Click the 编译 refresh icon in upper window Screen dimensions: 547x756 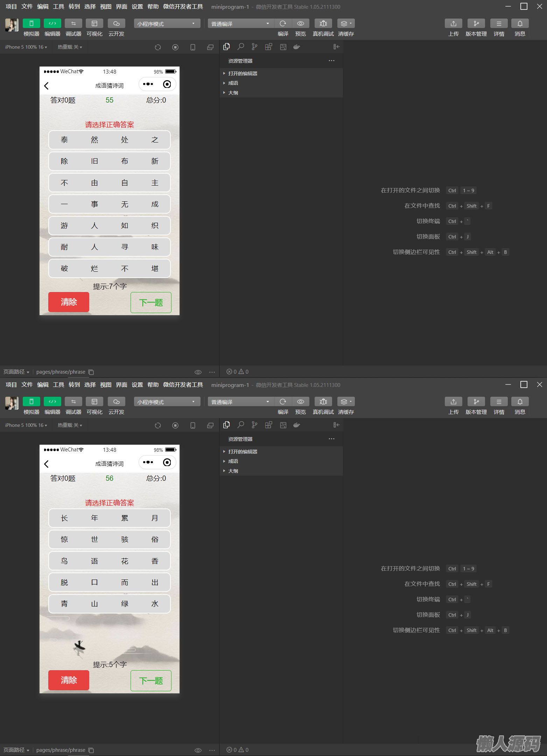click(x=283, y=23)
